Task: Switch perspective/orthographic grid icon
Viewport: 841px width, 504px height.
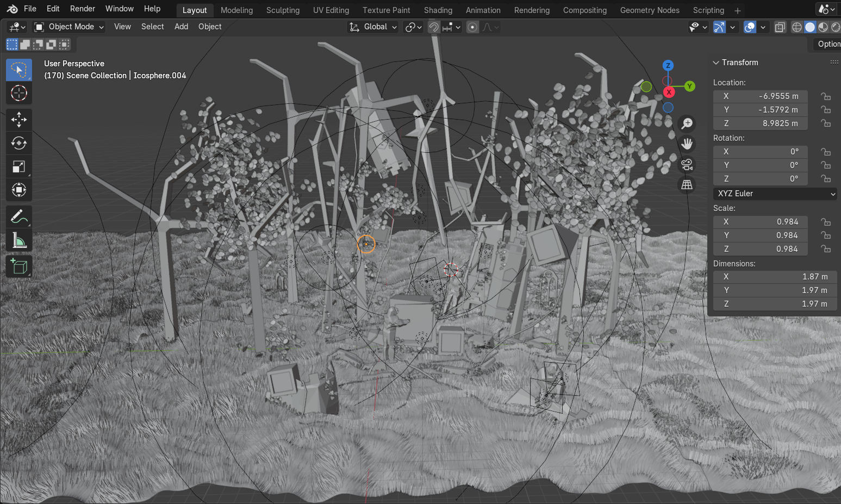Action: point(687,185)
